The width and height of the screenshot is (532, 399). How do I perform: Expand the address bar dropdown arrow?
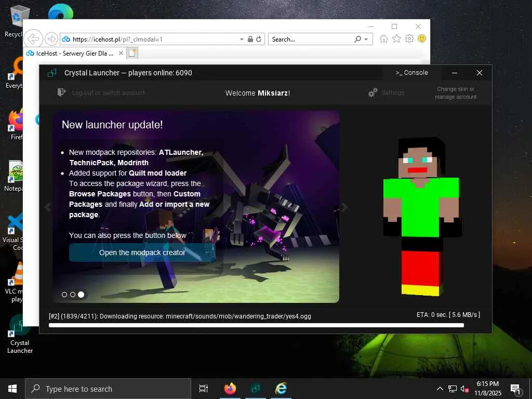tap(242, 39)
